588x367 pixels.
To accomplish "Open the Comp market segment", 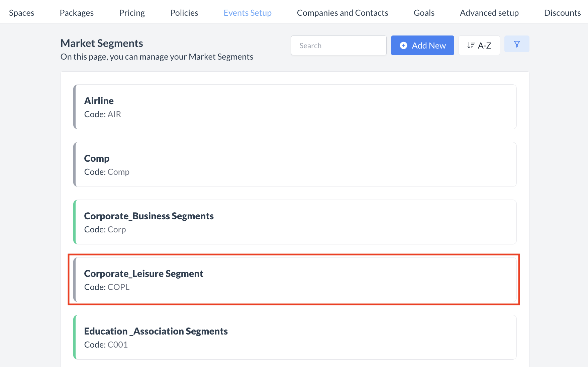I will tap(295, 164).
